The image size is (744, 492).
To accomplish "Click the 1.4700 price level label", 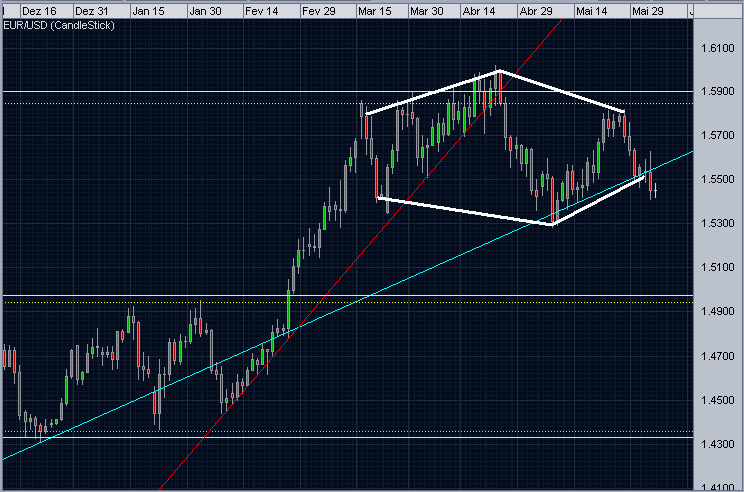I will point(718,356).
